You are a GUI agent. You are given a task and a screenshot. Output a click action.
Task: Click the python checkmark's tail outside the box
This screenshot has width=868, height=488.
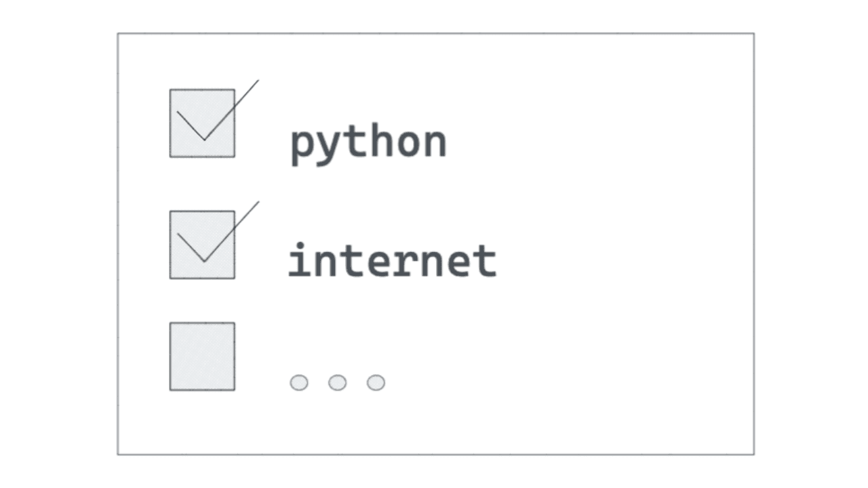click(247, 91)
